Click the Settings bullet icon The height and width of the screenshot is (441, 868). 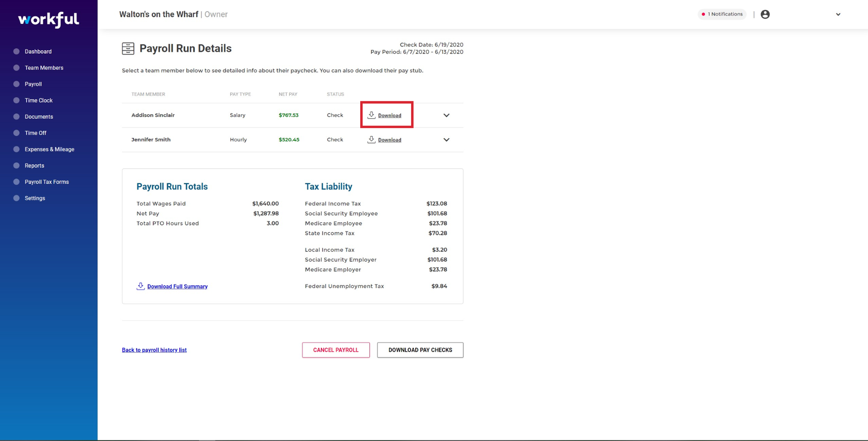[x=16, y=198]
